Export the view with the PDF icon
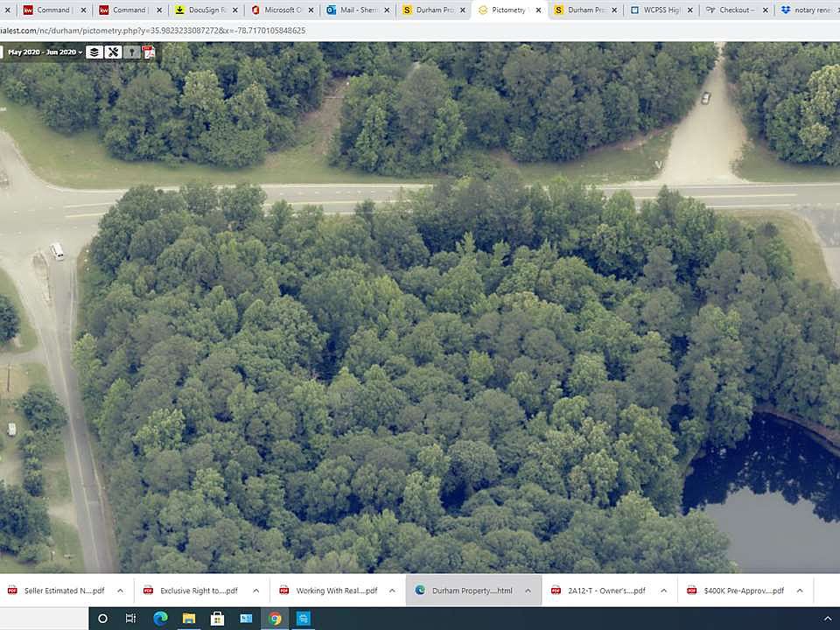The width and height of the screenshot is (840, 630). pos(149,52)
